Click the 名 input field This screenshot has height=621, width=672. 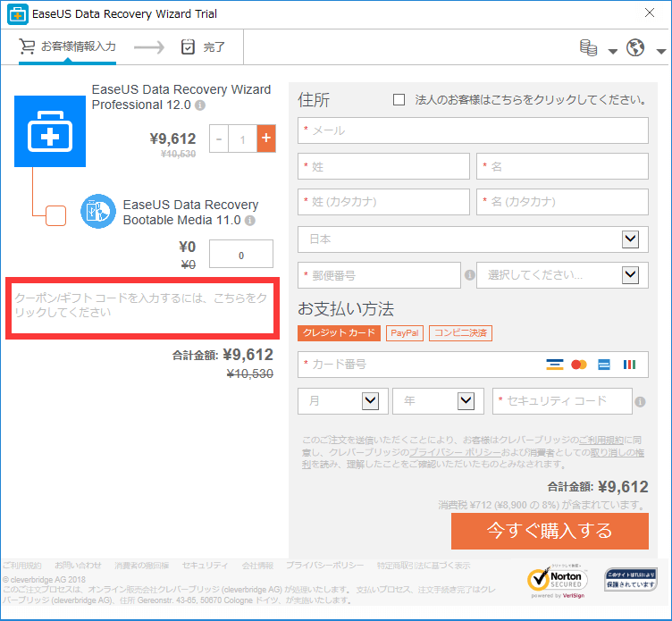tap(562, 166)
